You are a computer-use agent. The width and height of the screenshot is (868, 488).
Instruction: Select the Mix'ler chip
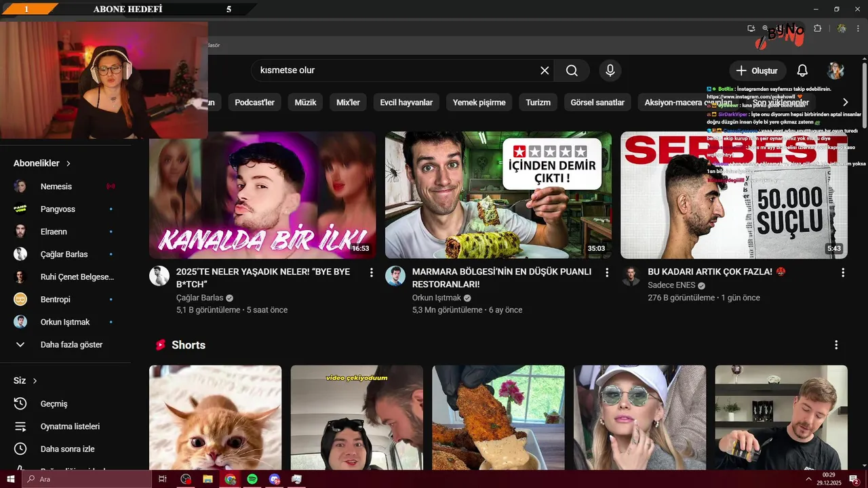coord(348,102)
